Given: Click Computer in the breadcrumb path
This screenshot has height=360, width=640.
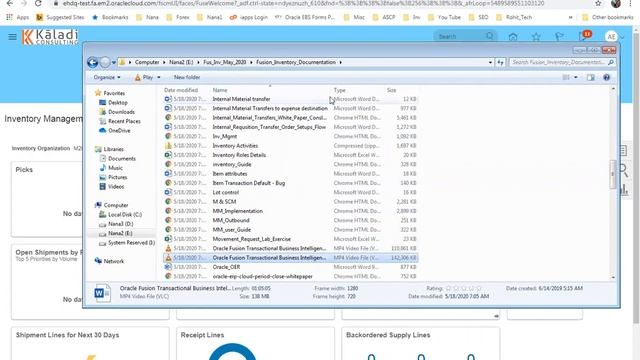Looking at the screenshot, I should pos(147,62).
